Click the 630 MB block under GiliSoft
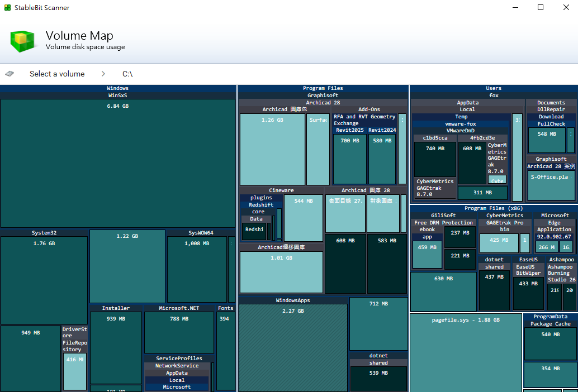This screenshot has height=392, width=578. click(x=443, y=291)
